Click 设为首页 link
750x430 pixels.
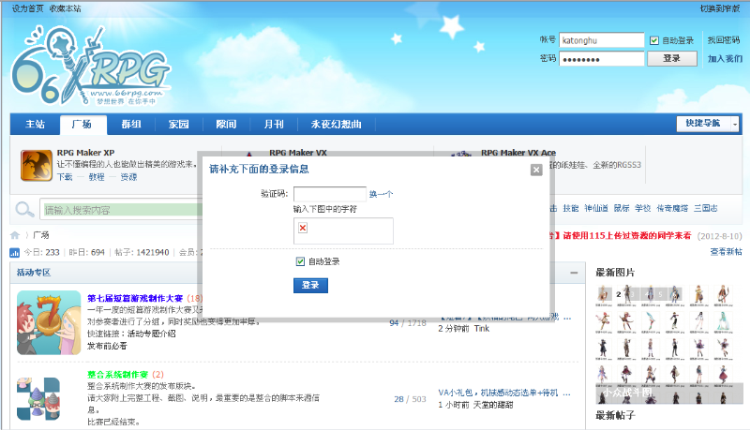[x=28, y=9]
